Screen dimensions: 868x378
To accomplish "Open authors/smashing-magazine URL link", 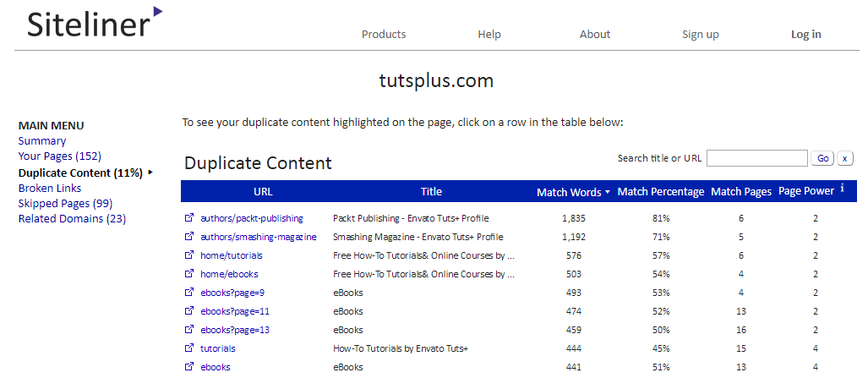I will pyautogui.click(x=259, y=238).
